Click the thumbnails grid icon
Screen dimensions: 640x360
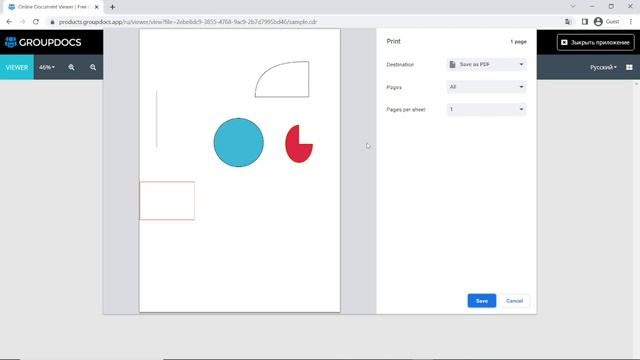(x=629, y=67)
